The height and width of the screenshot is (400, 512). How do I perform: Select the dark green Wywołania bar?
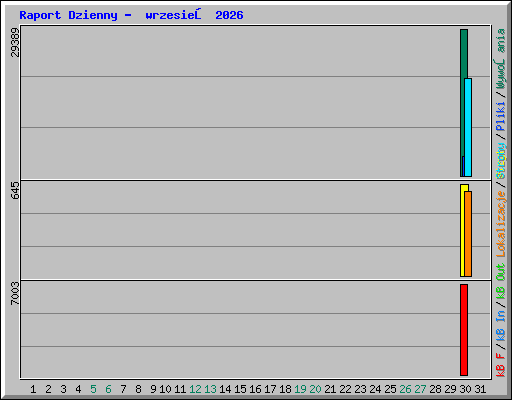462,103
